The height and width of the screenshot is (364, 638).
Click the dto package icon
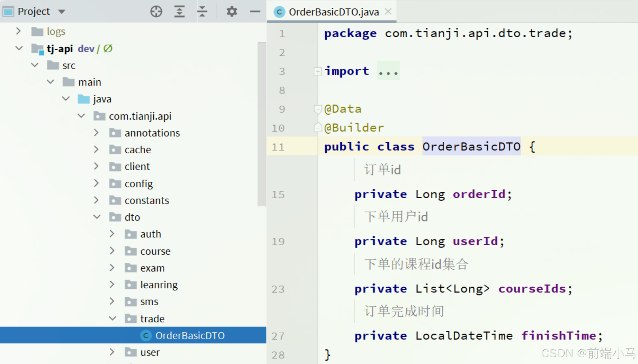click(115, 217)
